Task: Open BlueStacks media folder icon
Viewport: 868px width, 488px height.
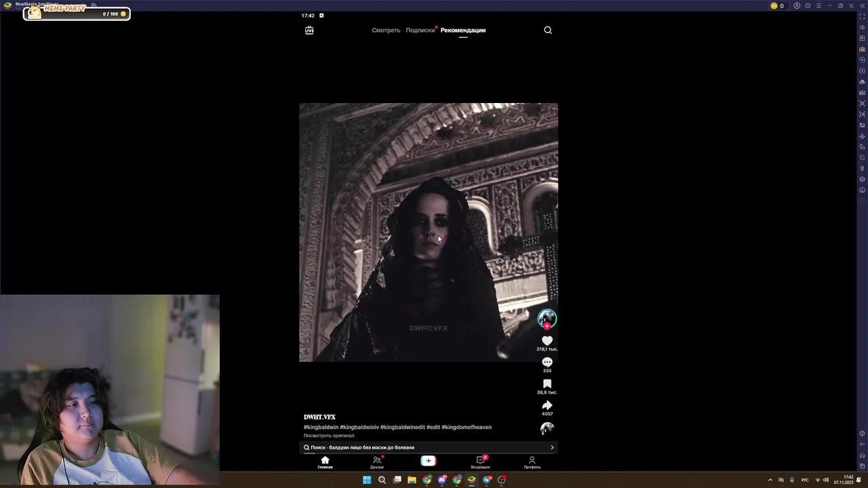Action: (863, 125)
